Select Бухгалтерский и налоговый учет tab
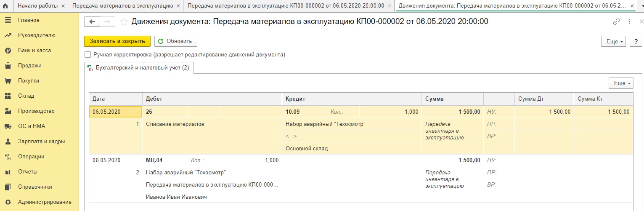Viewport: 644px width, 211px height. [x=139, y=67]
